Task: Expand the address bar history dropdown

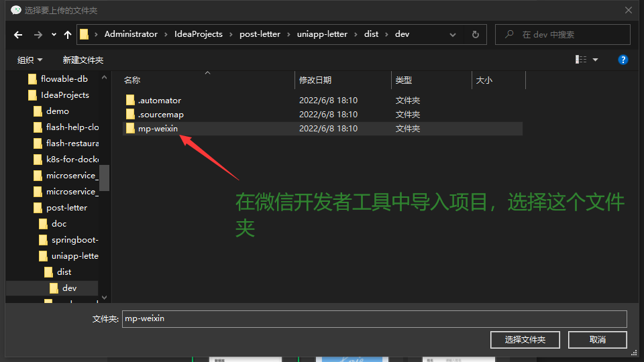Action: (454, 35)
